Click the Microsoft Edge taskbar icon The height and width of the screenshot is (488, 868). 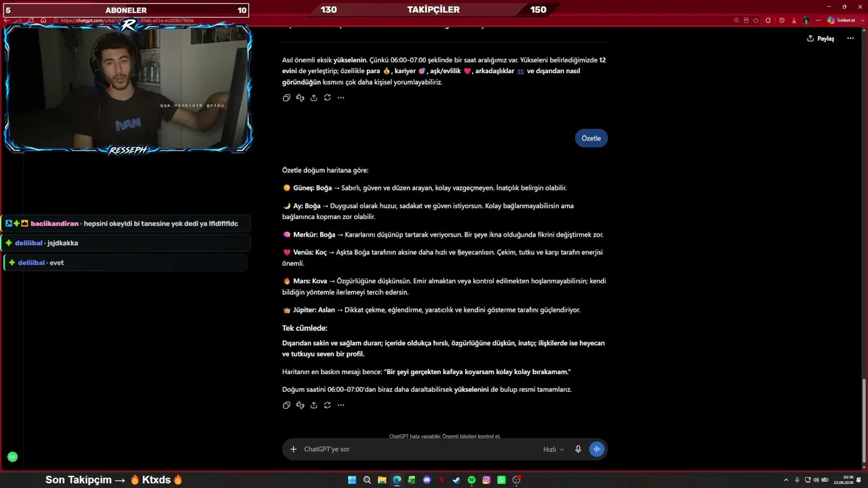pos(397,480)
